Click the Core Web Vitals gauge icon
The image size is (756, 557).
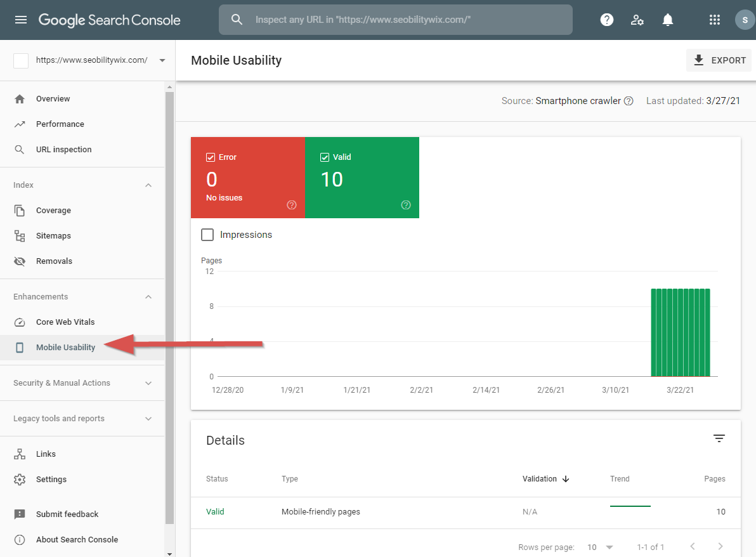click(19, 322)
